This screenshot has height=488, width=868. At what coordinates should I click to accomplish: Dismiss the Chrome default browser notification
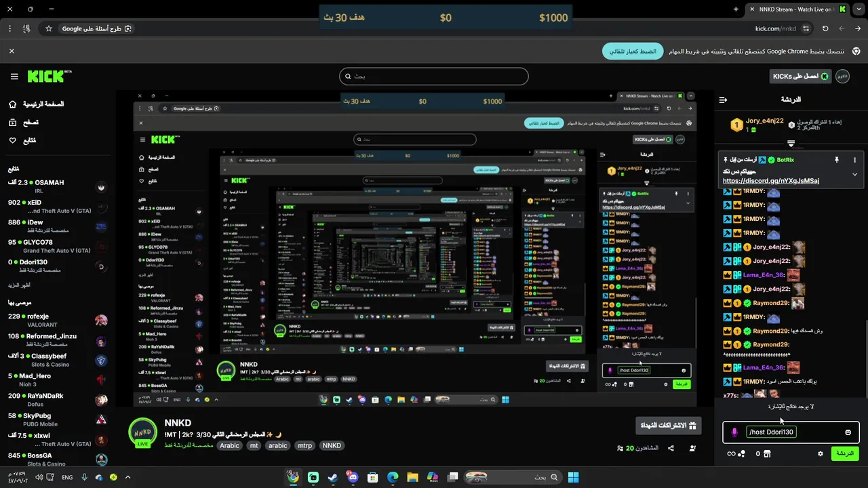(x=12, y=51)
